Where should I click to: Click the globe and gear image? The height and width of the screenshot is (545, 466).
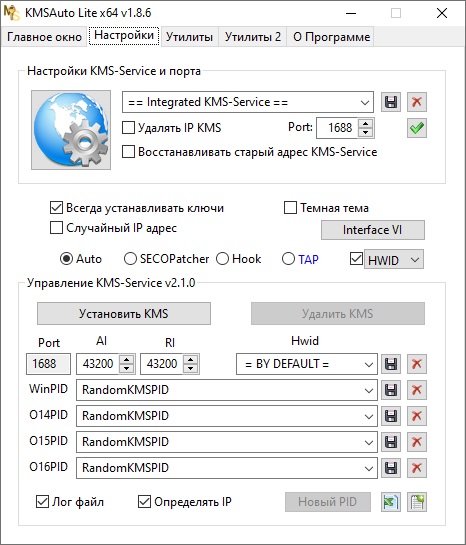(x=71, y=130)
